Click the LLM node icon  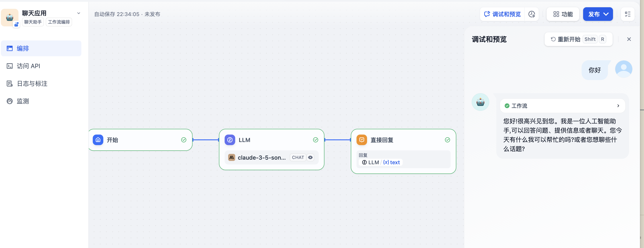click(x=230, y=140)
